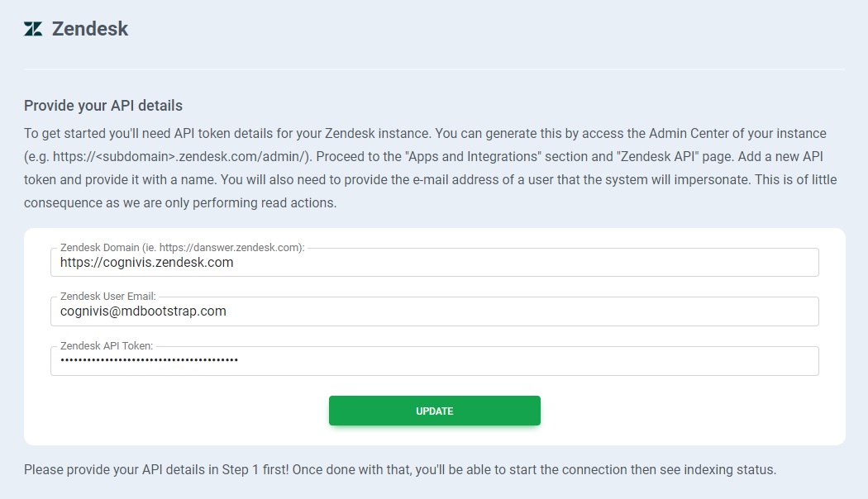
Task: Click the Zendesk User Email label
Action: pos(108,297)
